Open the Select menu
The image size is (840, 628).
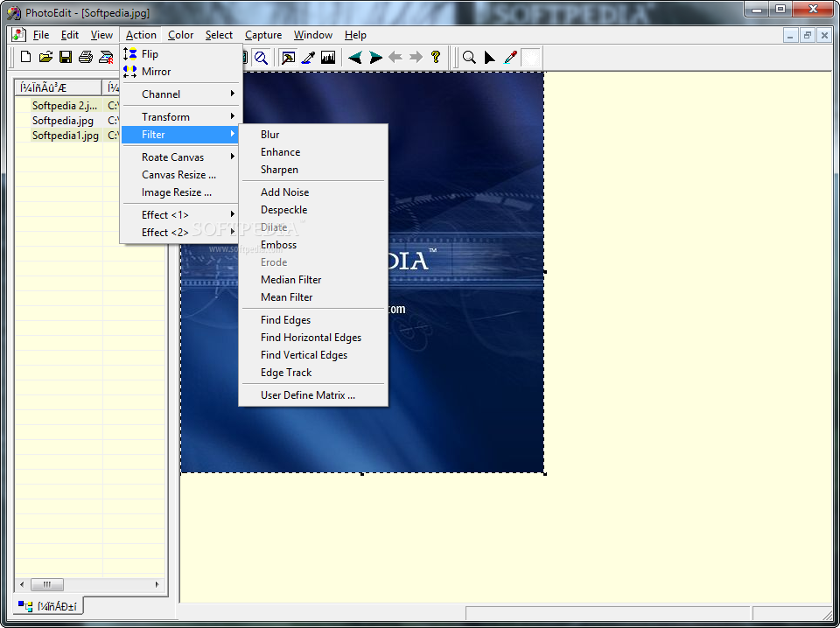(x=219, y=35)
